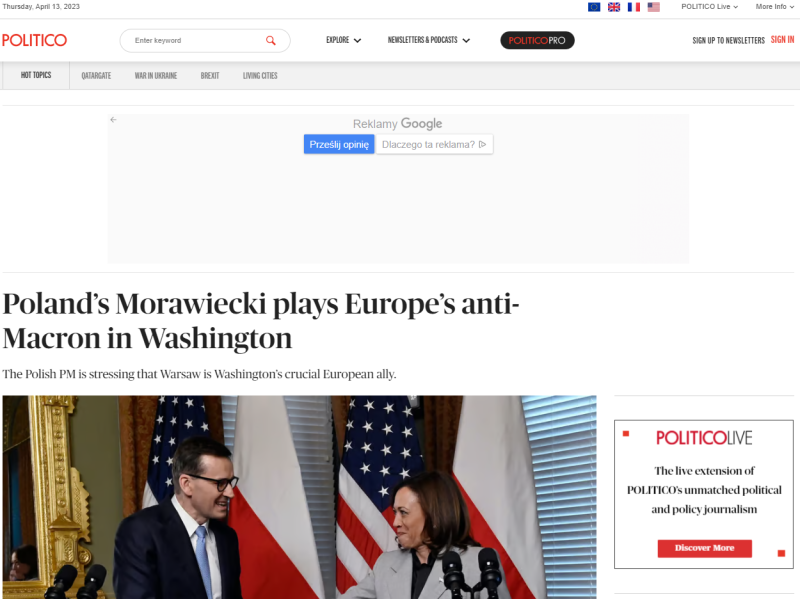The width and height of the screenshot is (800, 599).
Task: Open the POLITICO PRO badge
Action: (x=537, y=40)
